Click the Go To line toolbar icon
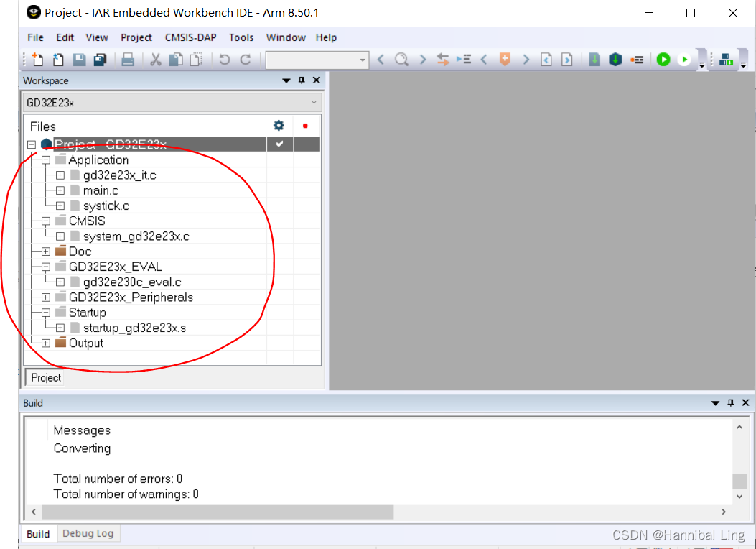Screen dimensions: 756x549 coord(464,60)
